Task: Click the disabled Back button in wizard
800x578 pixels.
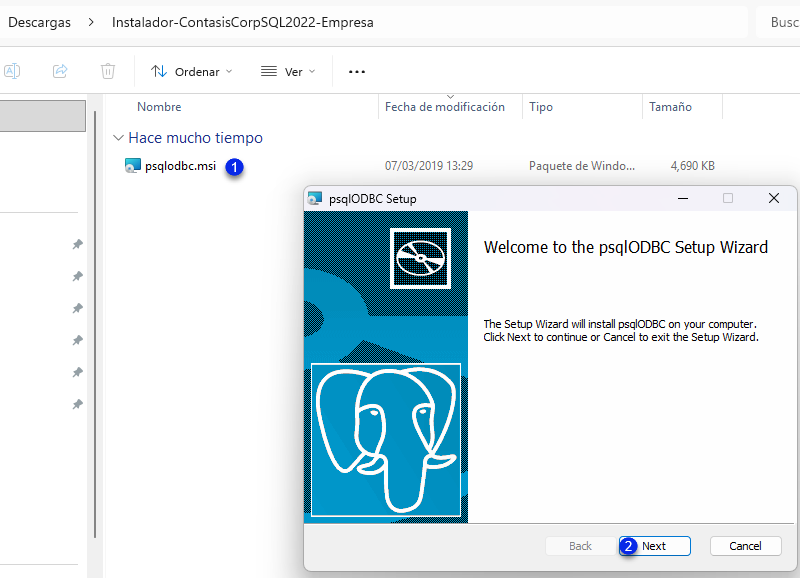Action: point(581,546)
